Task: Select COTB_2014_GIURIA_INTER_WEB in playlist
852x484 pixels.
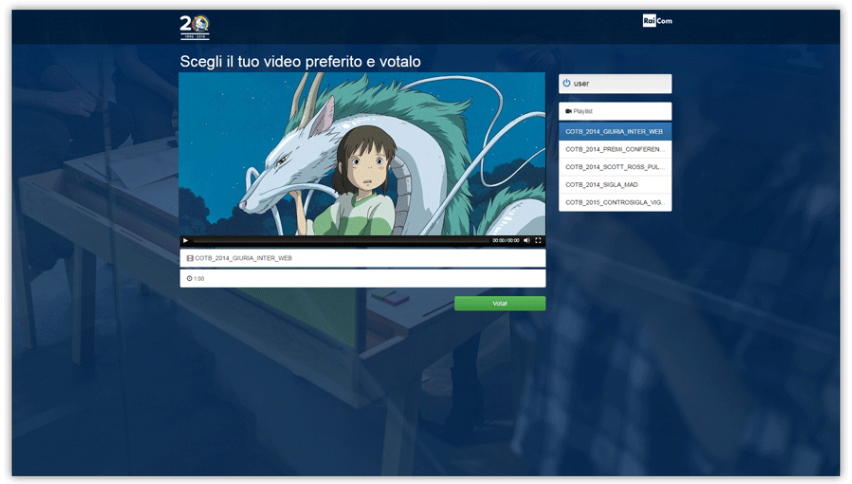Action: click(615, 131)
